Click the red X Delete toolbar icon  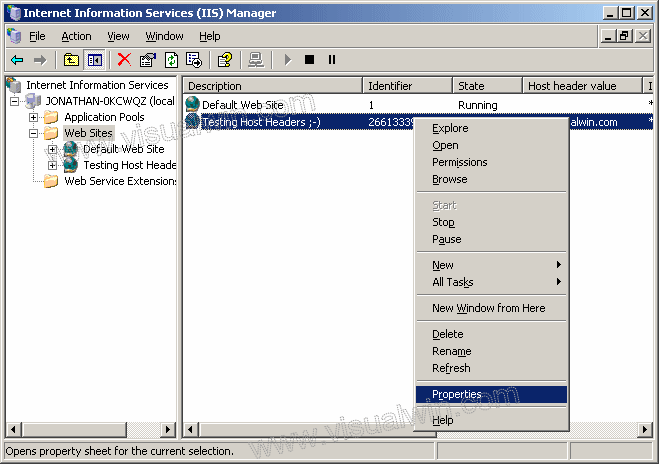[x=124, y=60]
